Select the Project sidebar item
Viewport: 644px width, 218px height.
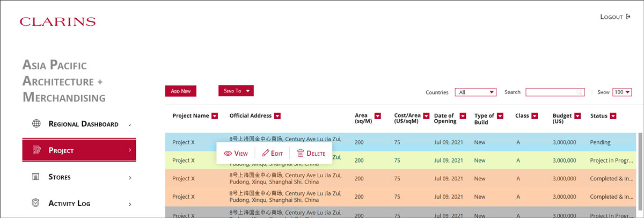[79, 150]
